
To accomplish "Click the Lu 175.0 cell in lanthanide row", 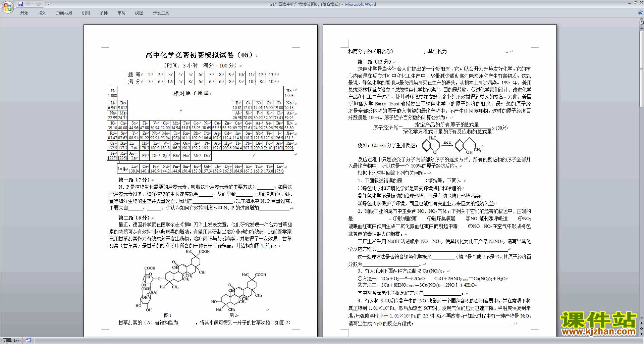I will click(x=279, y=169).
